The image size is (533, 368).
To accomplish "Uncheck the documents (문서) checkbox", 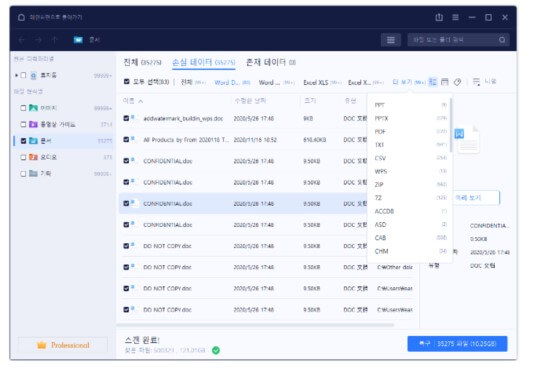I will pyautogui.click(x=23, y=141).
